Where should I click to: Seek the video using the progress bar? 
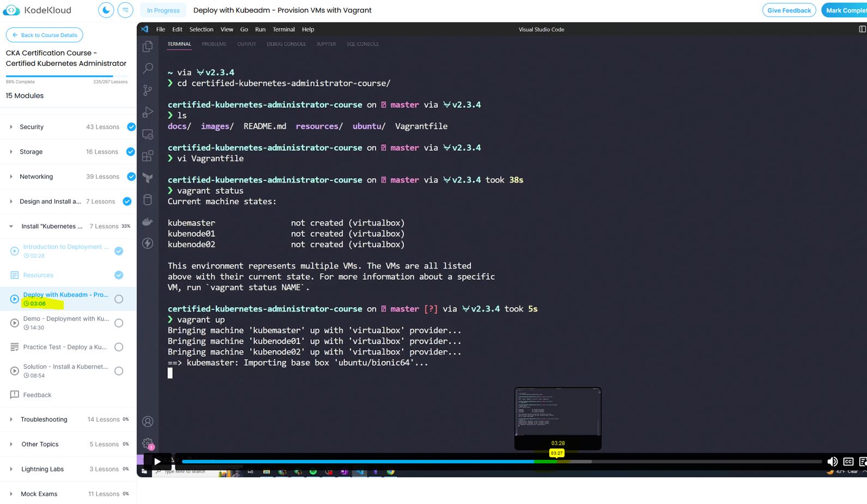tap(502, 462)
